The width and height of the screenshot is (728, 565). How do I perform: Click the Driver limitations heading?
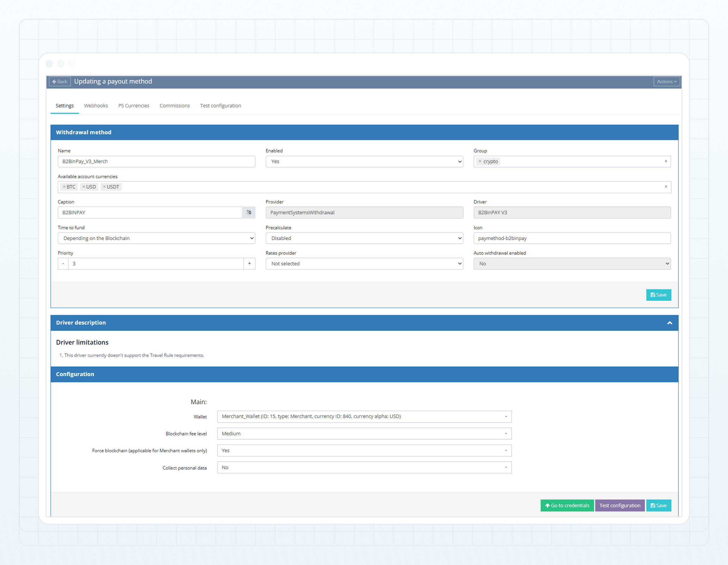(x=82, y=342)
